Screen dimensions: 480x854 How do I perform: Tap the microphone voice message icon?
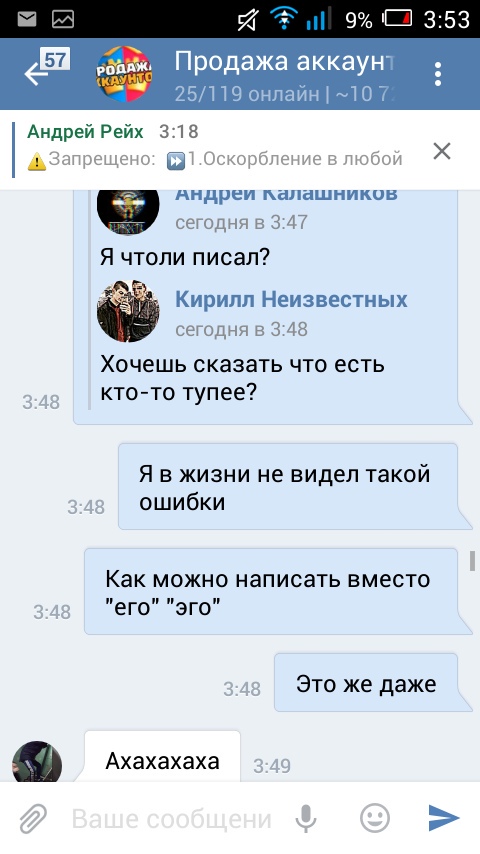click(x=307, y=818)
